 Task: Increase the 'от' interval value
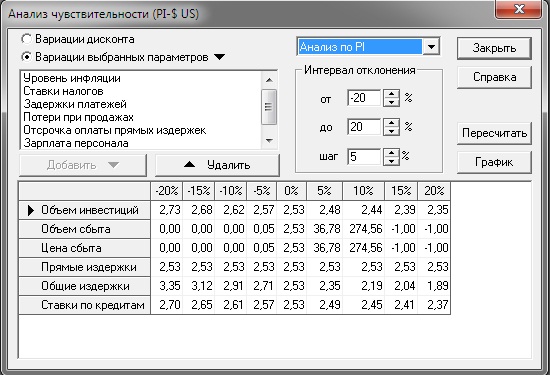pos(391,94)
